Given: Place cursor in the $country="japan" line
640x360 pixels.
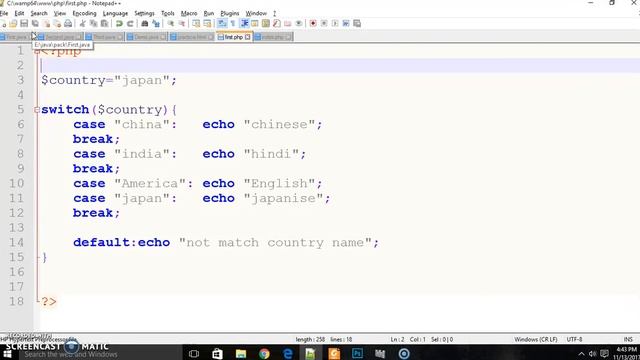Looking at the screenshot, I should pyautogui.click(x=109, y=80).
